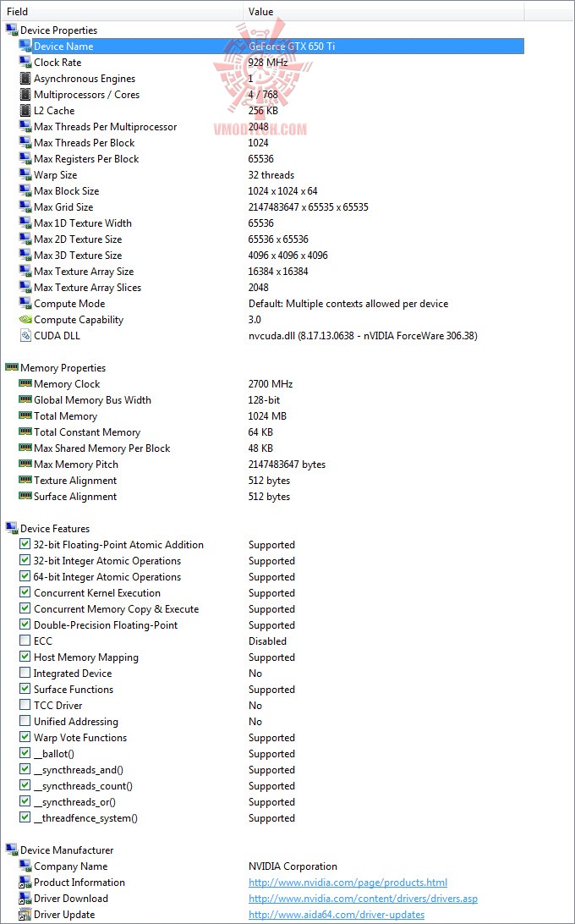This screenshot has height=924, width=575.
Task: Click the Multiprocessors / Cores chip icon
Action: pyautogui.click(x=25, y=94)
